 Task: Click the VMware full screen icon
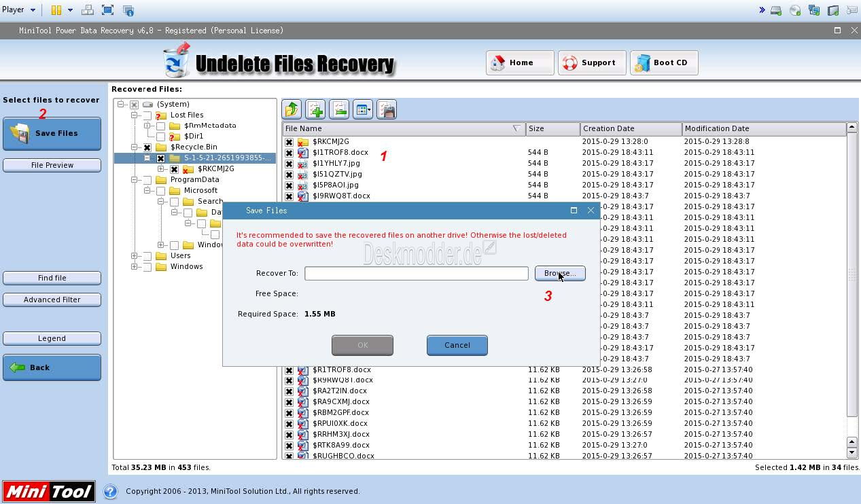click(x=107, y=10)
